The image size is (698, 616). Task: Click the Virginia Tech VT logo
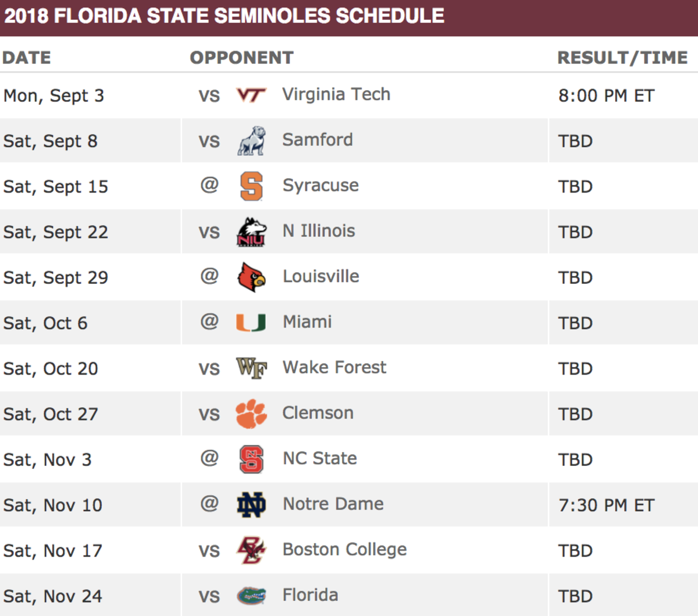[251, 95]
